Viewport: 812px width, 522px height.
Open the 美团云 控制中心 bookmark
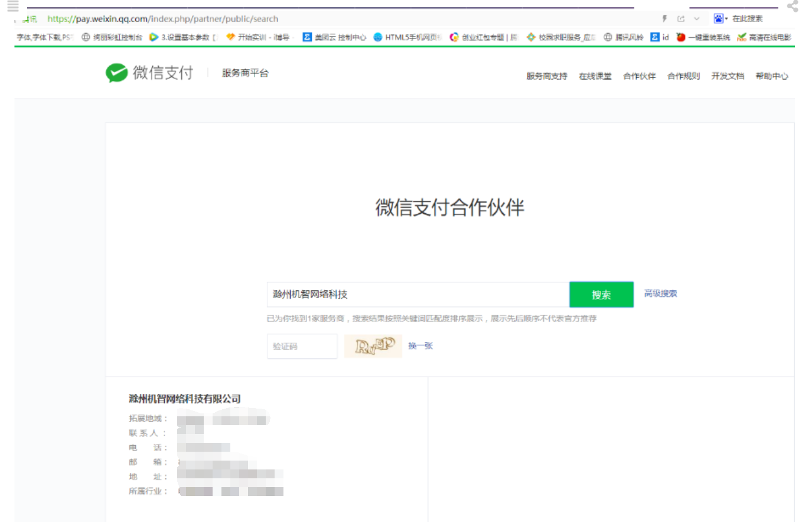point(334,37)
